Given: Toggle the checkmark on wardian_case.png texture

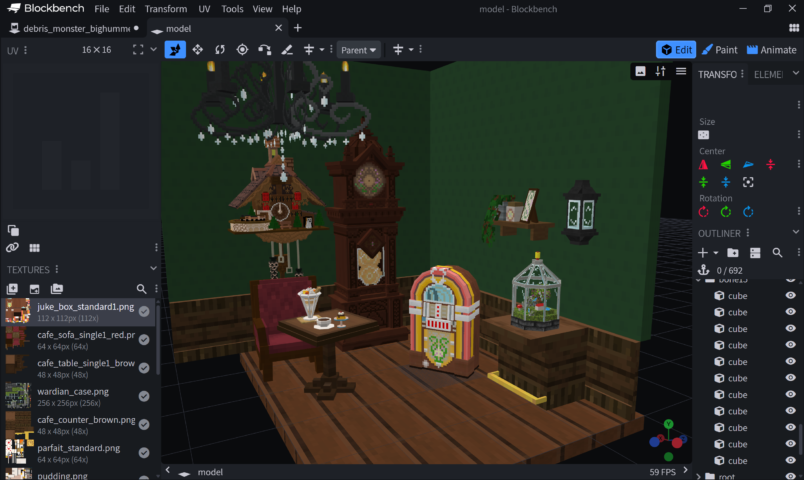Looking at the screenshot, I should click(x=144, y=396).
